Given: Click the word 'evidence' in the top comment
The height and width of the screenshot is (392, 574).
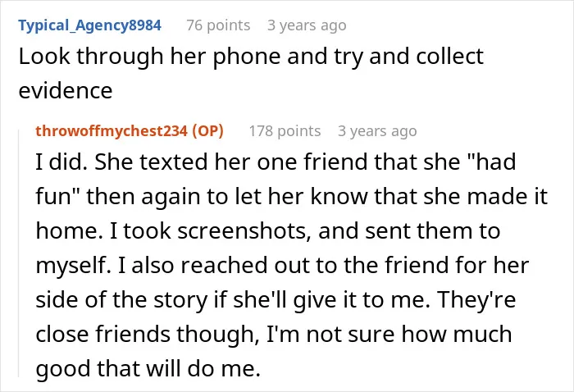Looking at the screenshot, I should tap(66, 91).
